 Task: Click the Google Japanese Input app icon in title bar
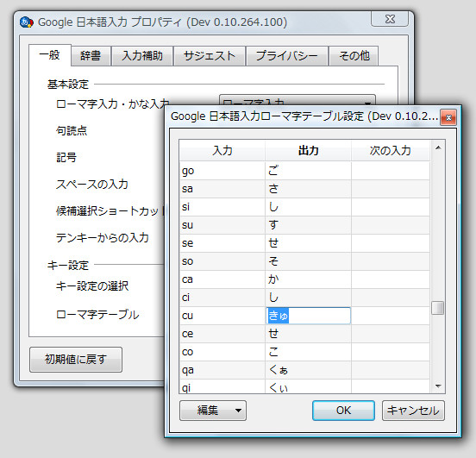click(x=27, y=22)
